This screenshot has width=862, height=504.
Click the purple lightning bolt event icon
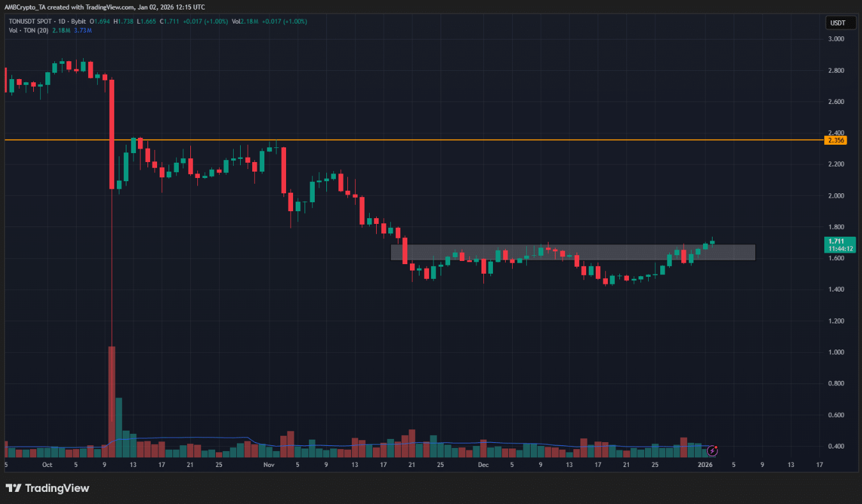[713, 451]
